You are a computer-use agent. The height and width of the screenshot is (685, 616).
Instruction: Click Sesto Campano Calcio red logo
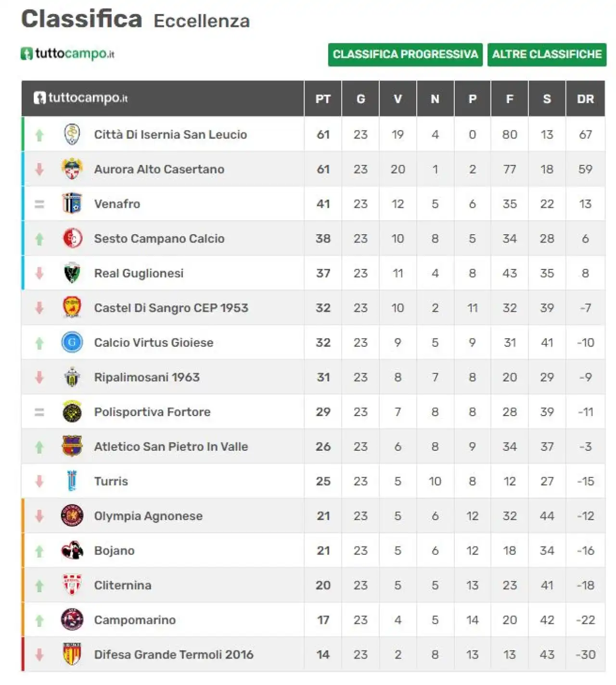pos(72,238)
